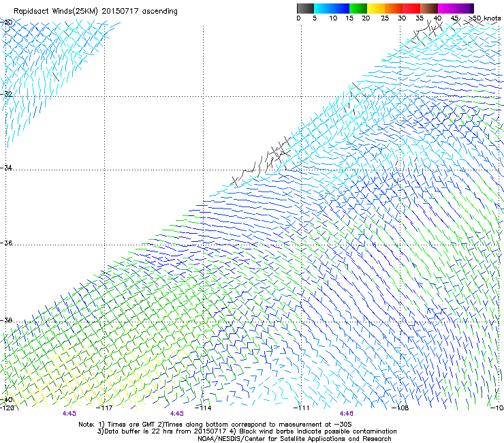
Task: Click the green 15-20 knots color bar segment
Action: point(358,8)
